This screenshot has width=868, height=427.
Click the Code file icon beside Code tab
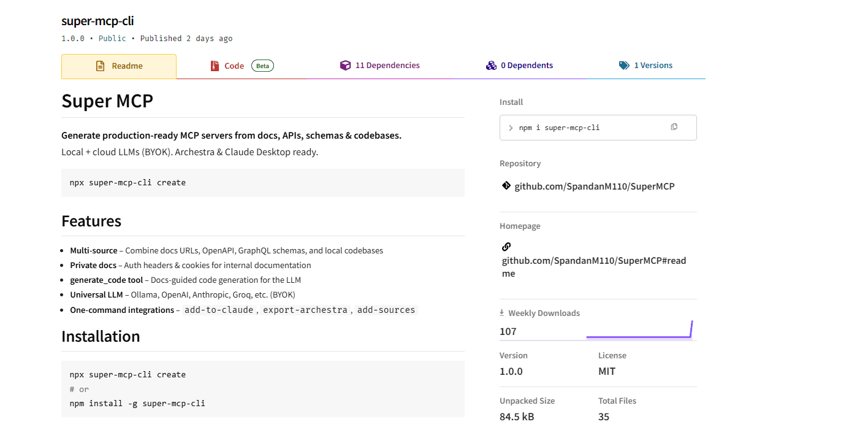pyautogui.click(x=214, y=65)
